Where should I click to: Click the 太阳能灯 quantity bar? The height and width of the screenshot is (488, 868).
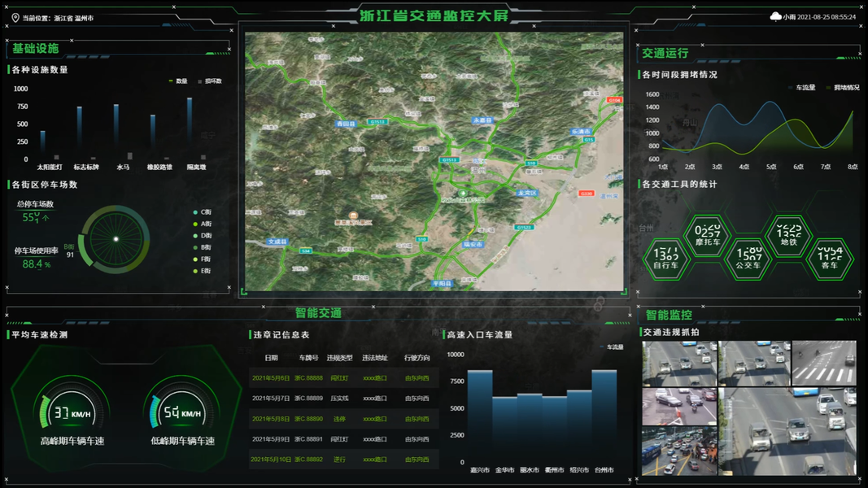43,145
